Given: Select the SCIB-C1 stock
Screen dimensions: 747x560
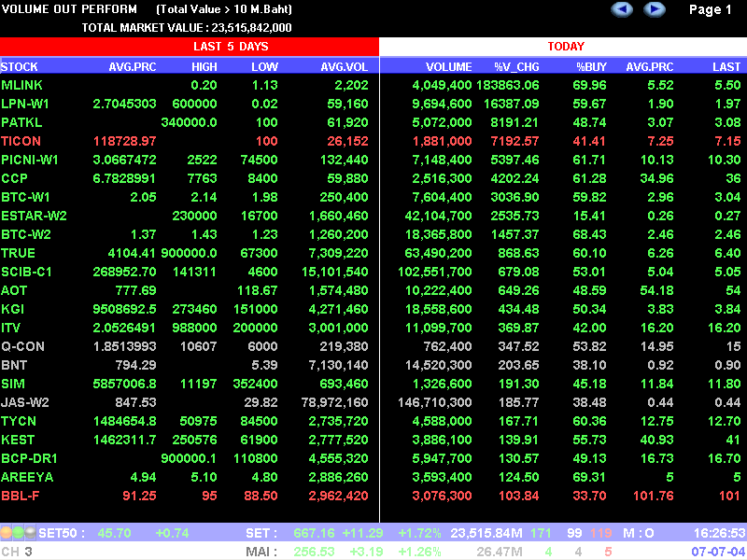Looking at the screenshot, I should coord(26,272).
